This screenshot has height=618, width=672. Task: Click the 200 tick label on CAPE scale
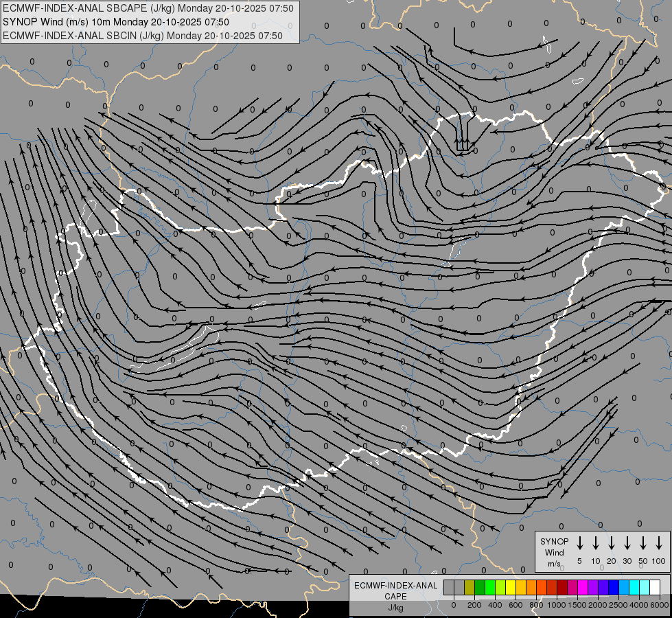474,605
